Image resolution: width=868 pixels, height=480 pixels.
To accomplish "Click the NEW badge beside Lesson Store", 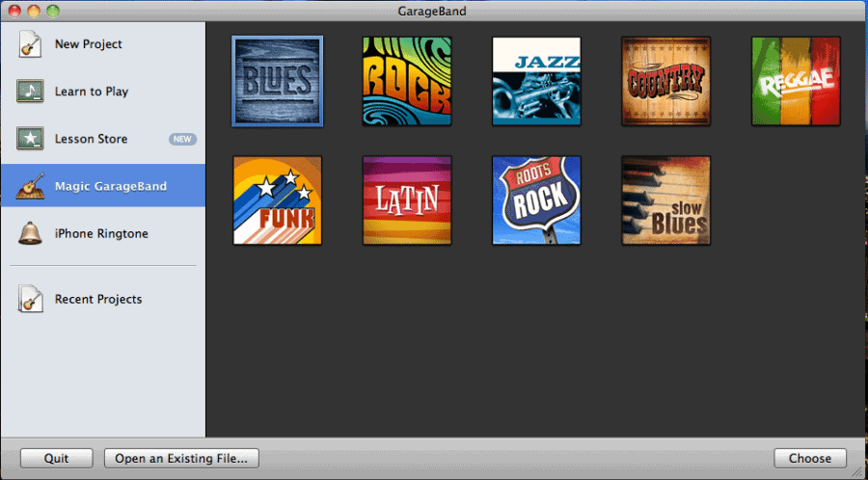I will [182, 140].
